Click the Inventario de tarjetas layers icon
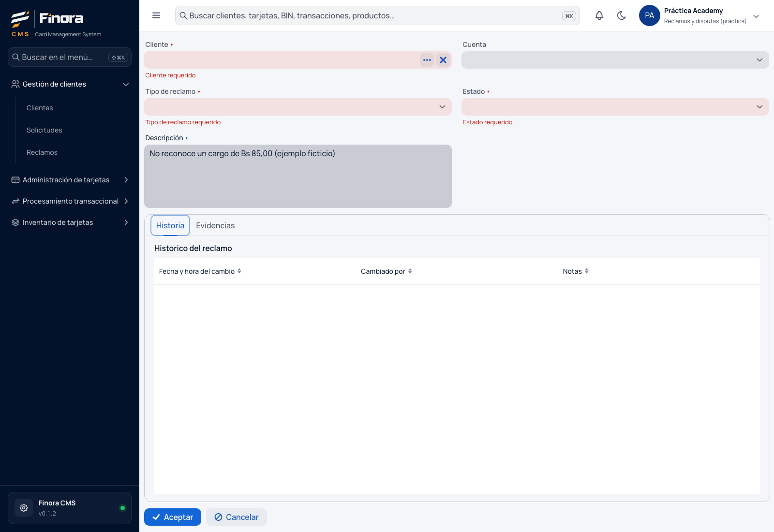 [x=15, y=222]
